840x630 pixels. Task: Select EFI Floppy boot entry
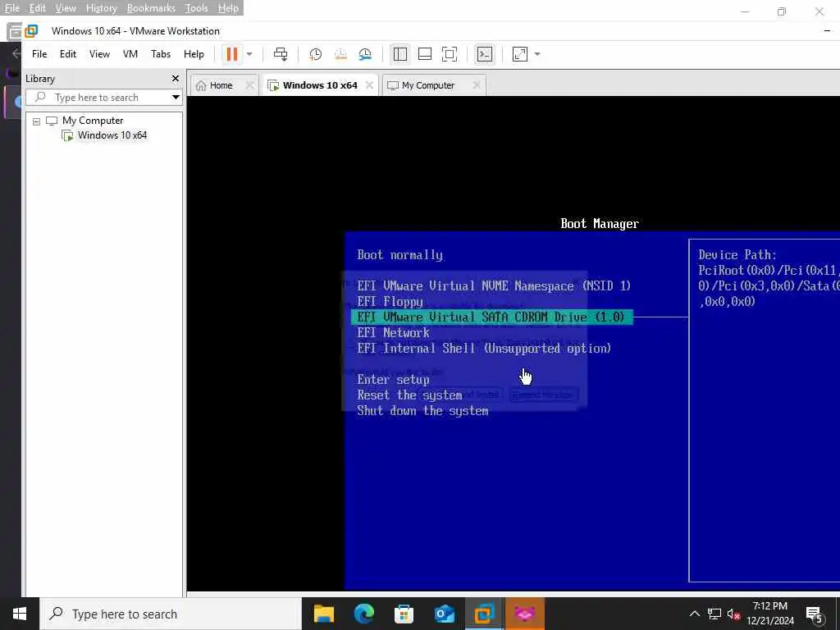coord(390,302)
